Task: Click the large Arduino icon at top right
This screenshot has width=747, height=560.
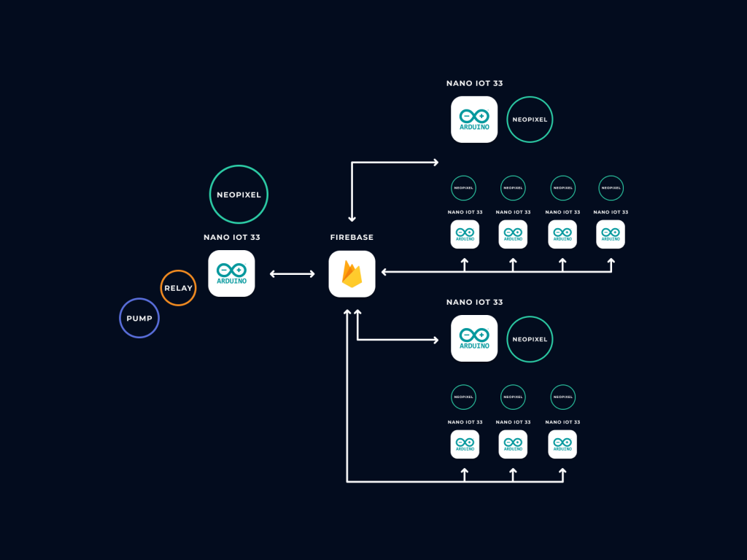Action: [474, 120]
